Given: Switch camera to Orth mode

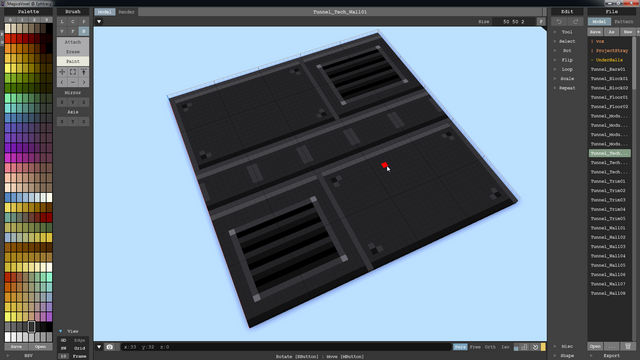Looking at the screenshot, I should (490, 347).
